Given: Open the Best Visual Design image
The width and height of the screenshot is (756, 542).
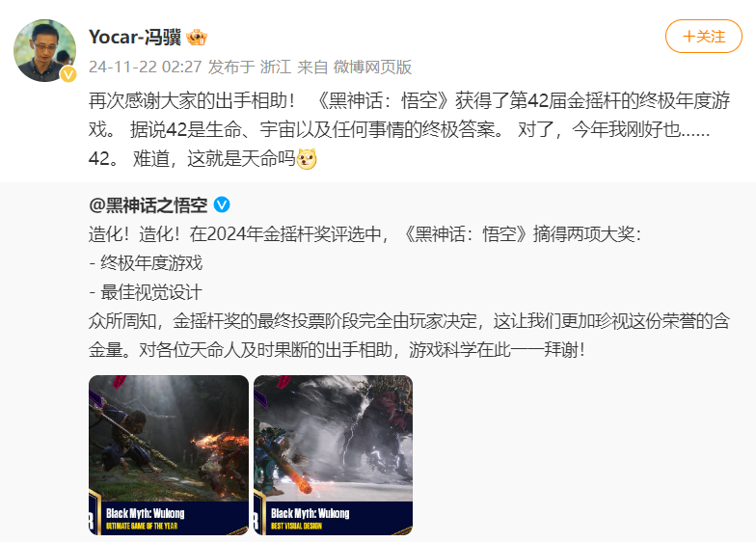Looking at the screenshot, I should (334, 455).
